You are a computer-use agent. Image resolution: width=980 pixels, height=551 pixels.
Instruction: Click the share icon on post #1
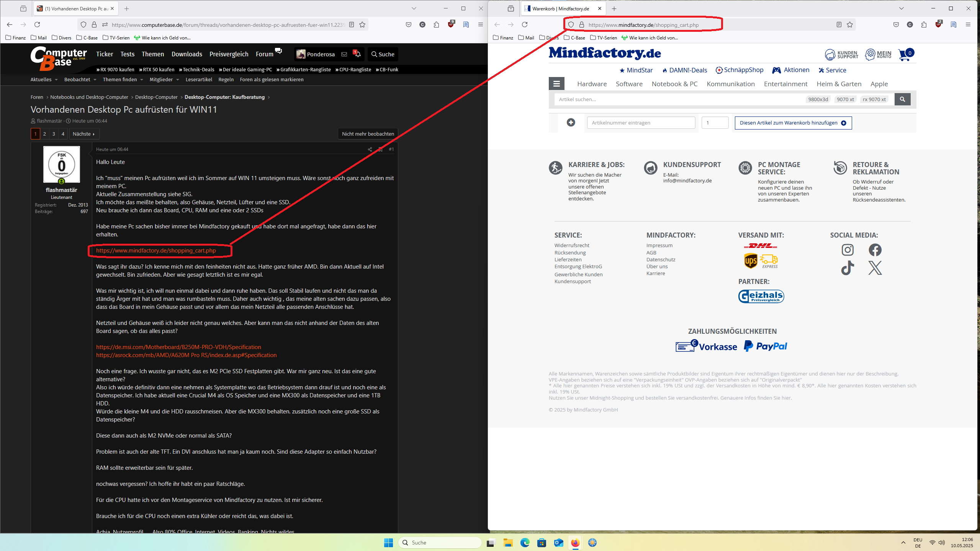[370, 149]
